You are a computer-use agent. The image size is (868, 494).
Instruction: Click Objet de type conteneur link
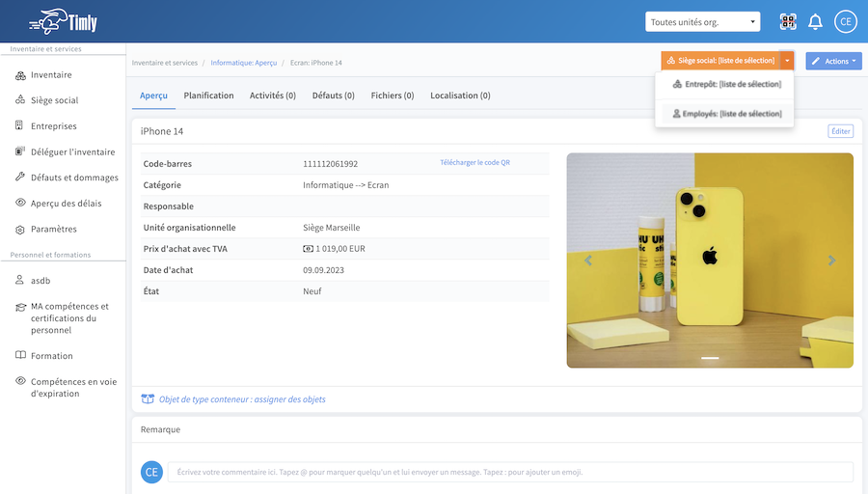point(242,399)
